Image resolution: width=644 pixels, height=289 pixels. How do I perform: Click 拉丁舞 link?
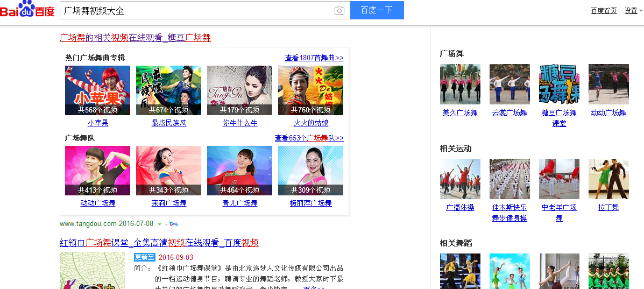coord(608,208)
